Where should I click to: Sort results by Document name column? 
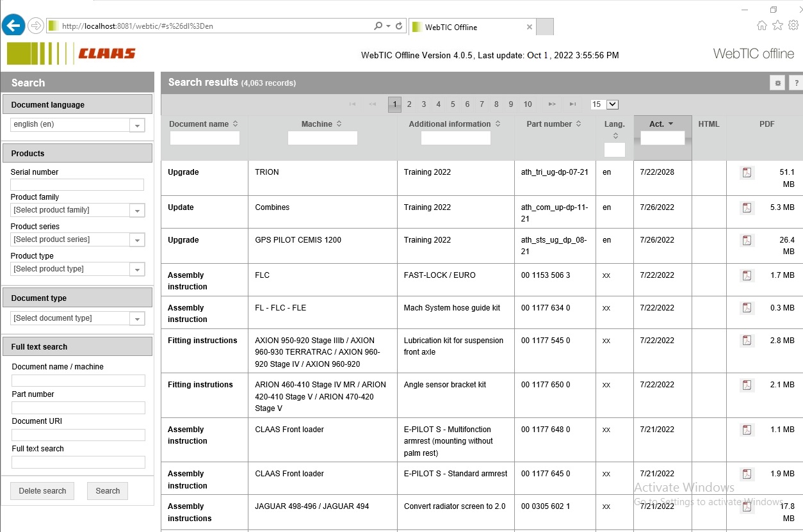click(203, 124)
